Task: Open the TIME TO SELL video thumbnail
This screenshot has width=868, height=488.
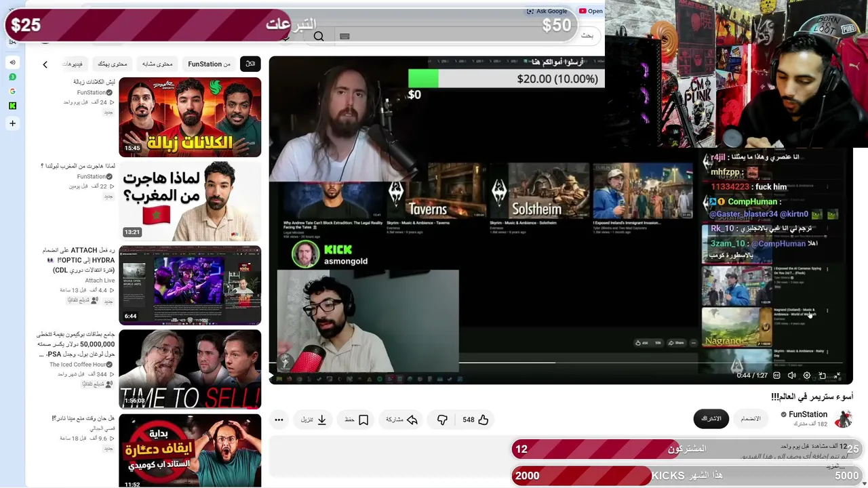Action: click(x=190, y=369)
